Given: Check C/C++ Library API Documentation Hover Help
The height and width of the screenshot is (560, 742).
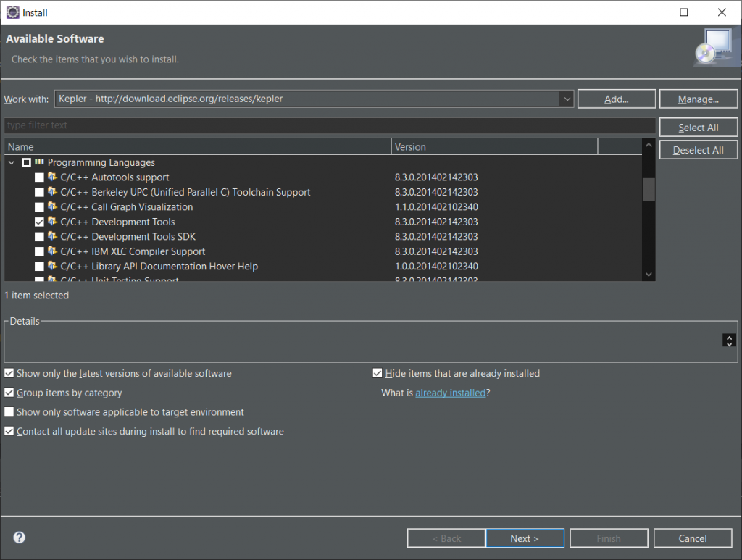Looking at the screenshot, I should pyautogui.click(x=39, y=267).
